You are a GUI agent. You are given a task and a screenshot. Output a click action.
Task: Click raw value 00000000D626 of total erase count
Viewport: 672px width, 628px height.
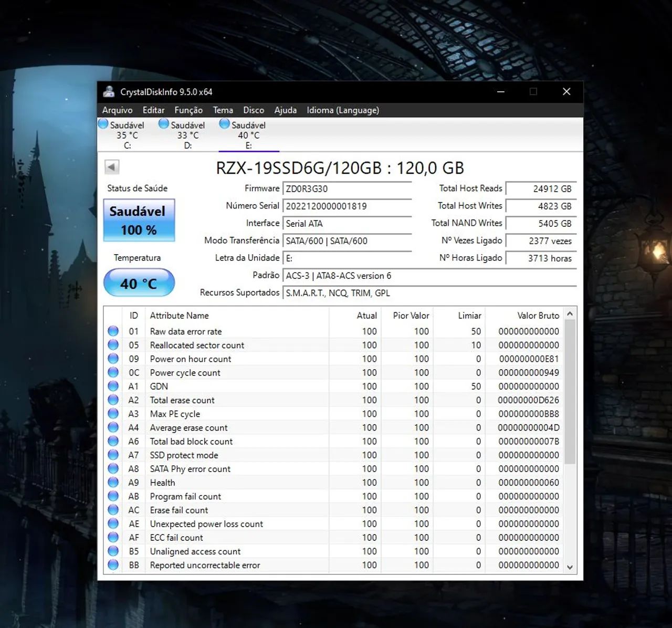(529, 400)
